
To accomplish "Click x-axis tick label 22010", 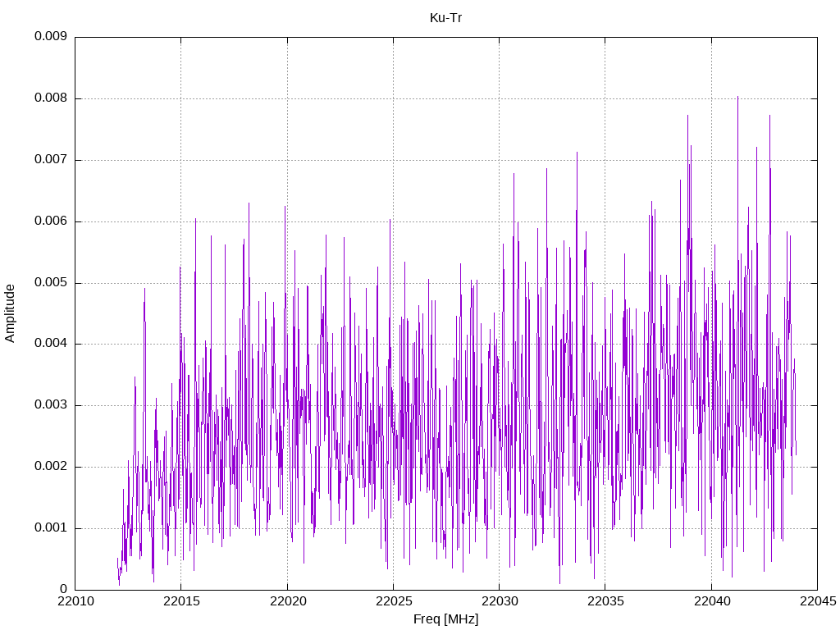I will (75, 601).
